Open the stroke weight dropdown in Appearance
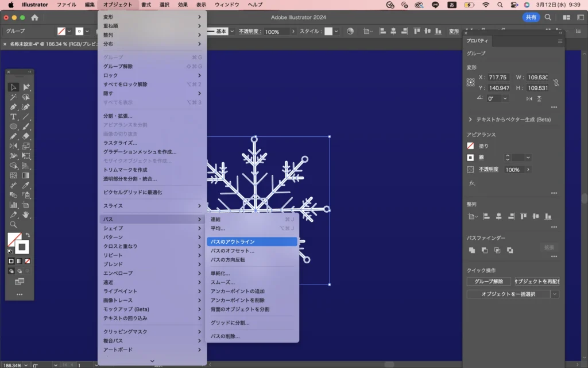 point(528,158)
